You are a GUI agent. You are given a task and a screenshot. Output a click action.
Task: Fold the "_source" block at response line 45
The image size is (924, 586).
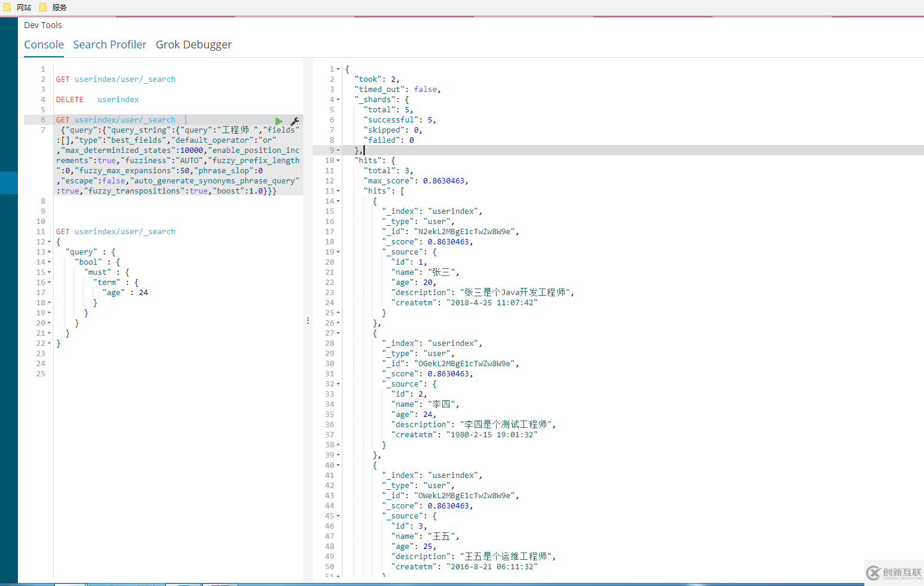tap(338, 516)
